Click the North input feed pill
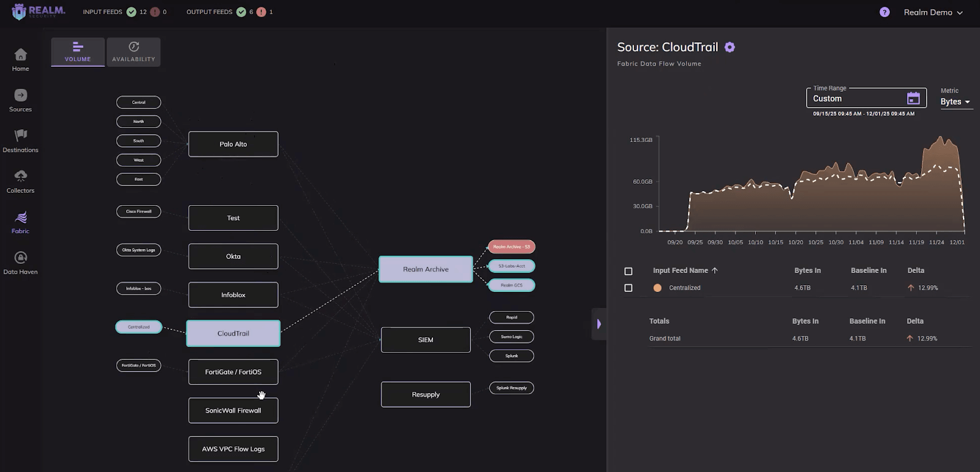The height and width of the screenshot is (472, 980). click(139, 122)
